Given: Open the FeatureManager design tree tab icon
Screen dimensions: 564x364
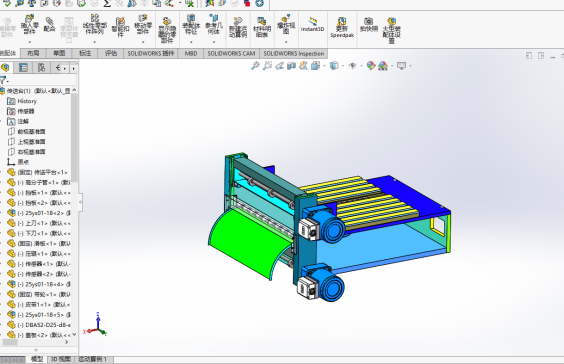Looking at the screenshot, I should (x=5, y=68).
